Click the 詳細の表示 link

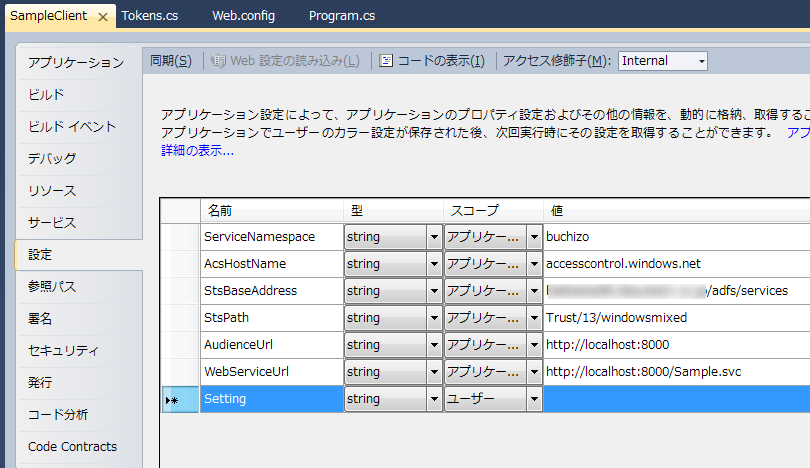coord(197,151)
